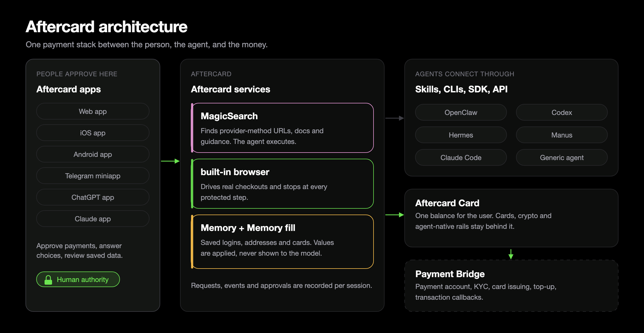This screenshot has height=333, width=644.
Task: Open the MagicSearch service card
Action: point(282,128)
